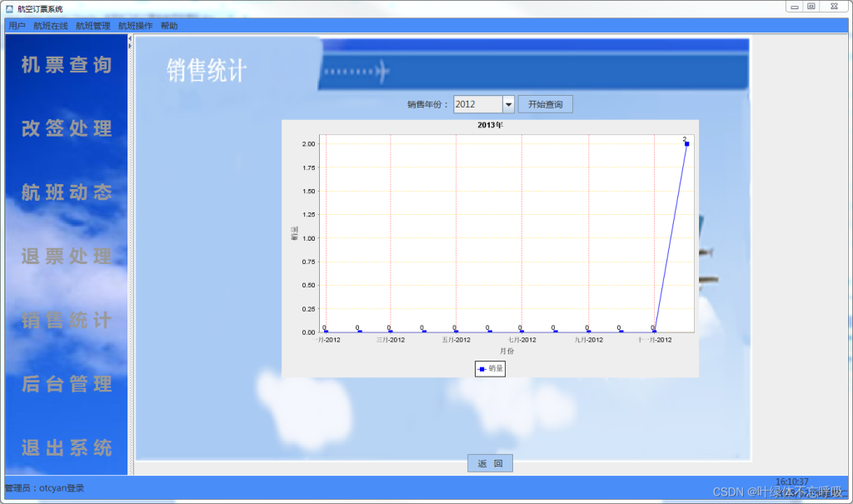Open the 帮助 menu

click(x=169, y=25)
